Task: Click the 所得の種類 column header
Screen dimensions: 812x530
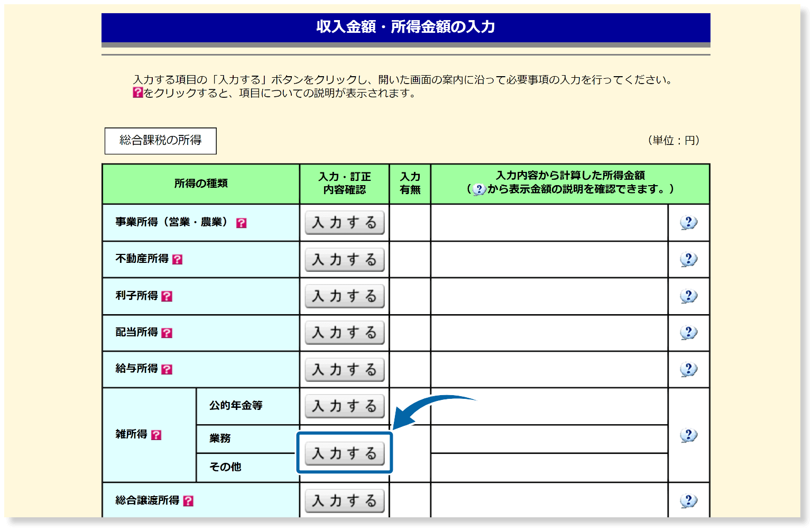Action: pos(201,184)
